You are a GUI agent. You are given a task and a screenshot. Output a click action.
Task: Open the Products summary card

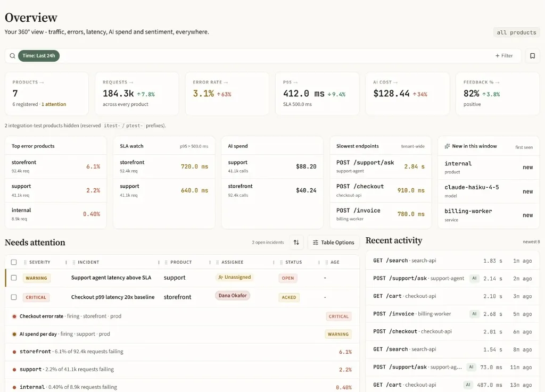tap(47, 94)
